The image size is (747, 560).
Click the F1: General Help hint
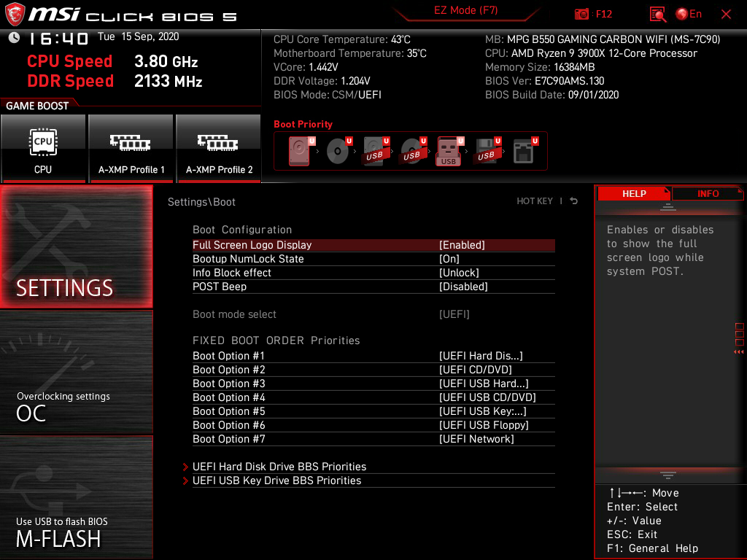tap(652, 548)
